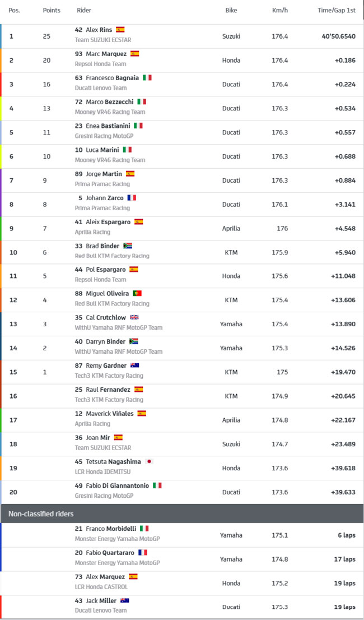Click Enea Bastianini's rider name

(x=108, y=126)
